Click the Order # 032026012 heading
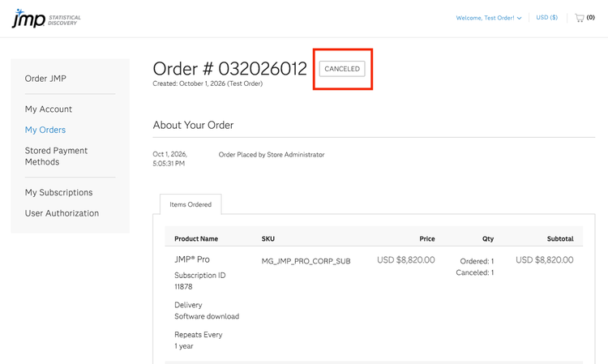This screenshot has width=608, height=364. 229,69
